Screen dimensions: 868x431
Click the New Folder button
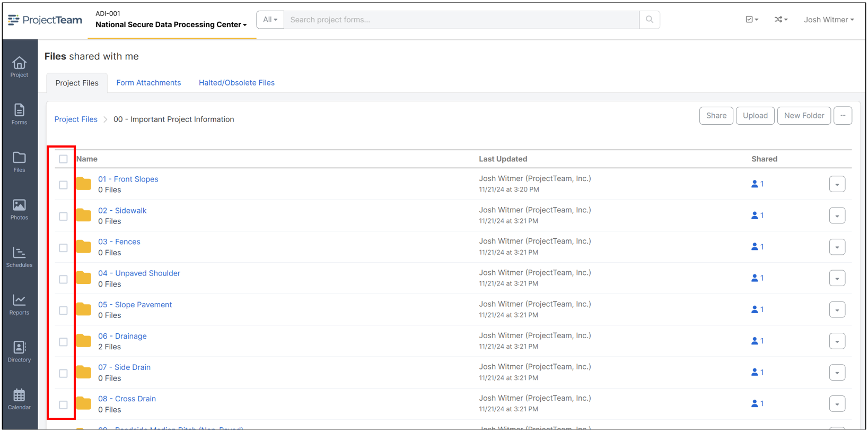coord(804,116)
